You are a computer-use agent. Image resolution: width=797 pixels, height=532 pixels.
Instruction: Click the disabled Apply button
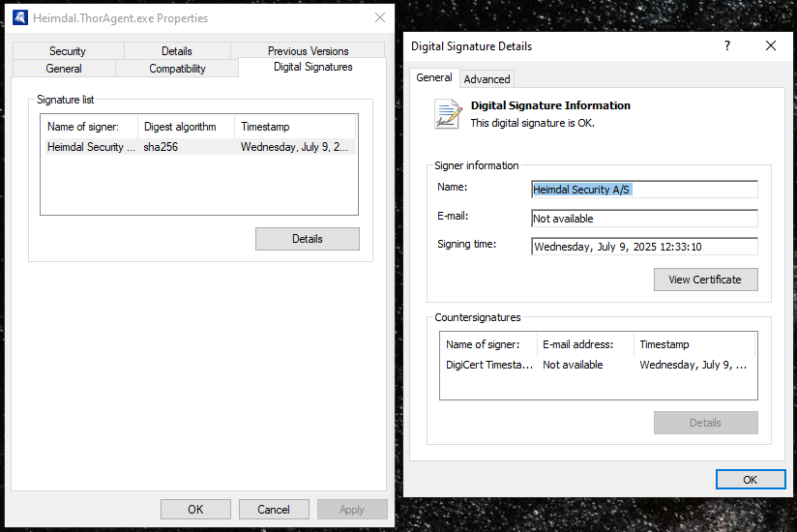click(x=352, y=509)
